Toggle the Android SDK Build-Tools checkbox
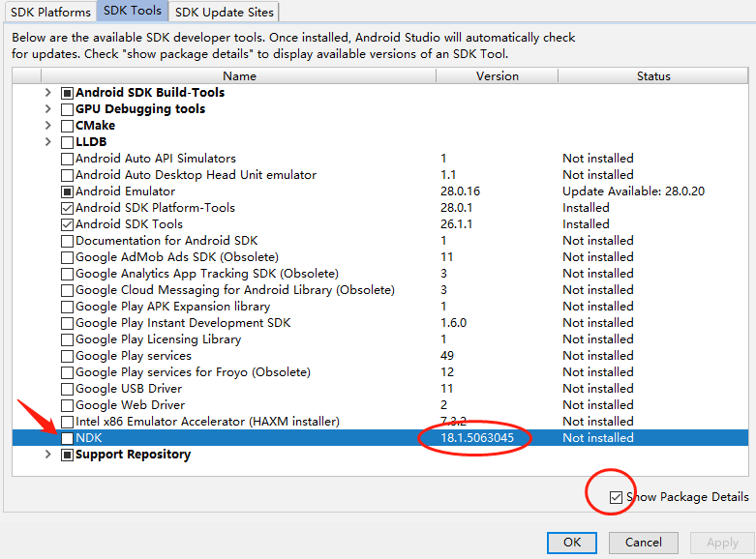Screen dimensions: 756x559 (68, 93)
